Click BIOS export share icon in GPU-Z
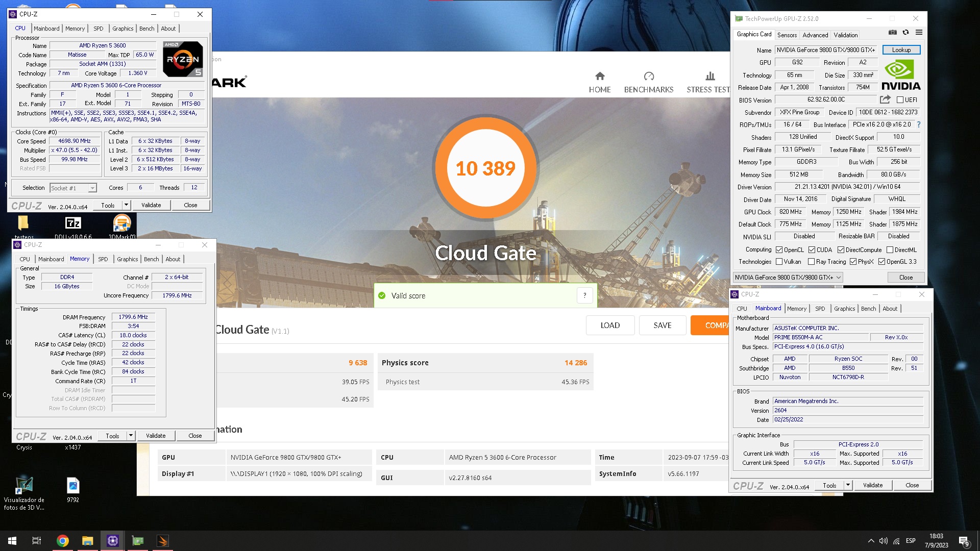980x551 pixels. click(885, 99)
